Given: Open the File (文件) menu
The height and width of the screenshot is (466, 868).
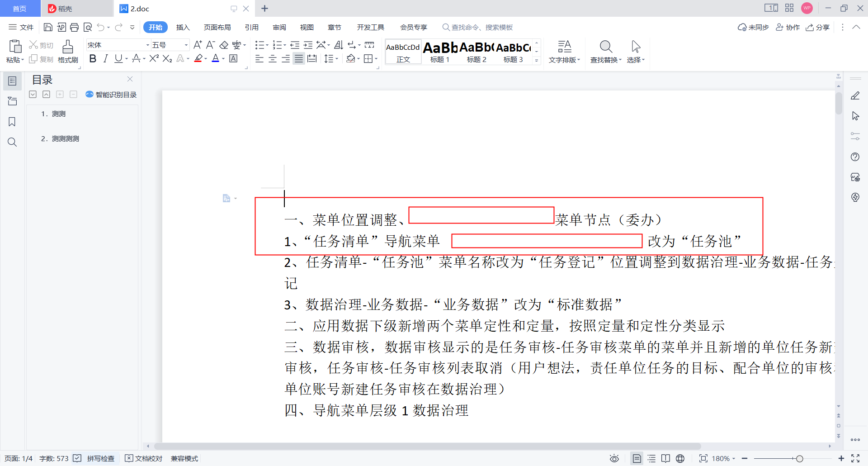Looking at the screenshot, I should [x=21, y=27].
